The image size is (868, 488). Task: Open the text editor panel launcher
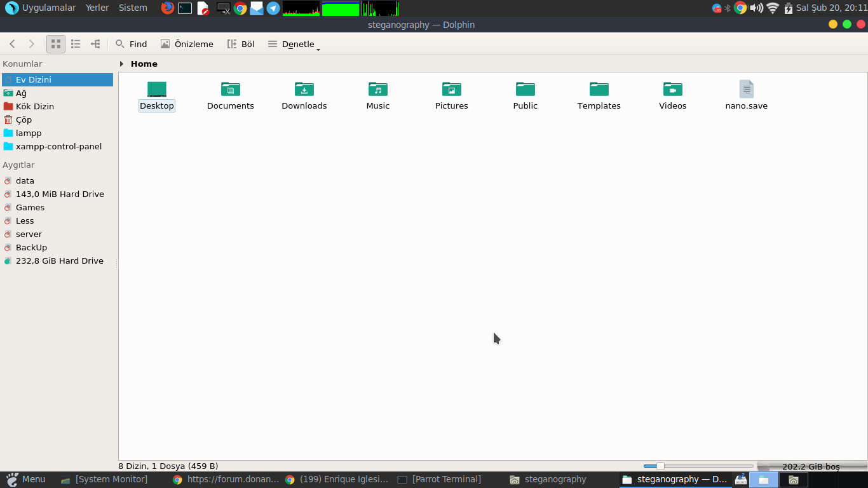pyautogui.click(x=203, y=8)
